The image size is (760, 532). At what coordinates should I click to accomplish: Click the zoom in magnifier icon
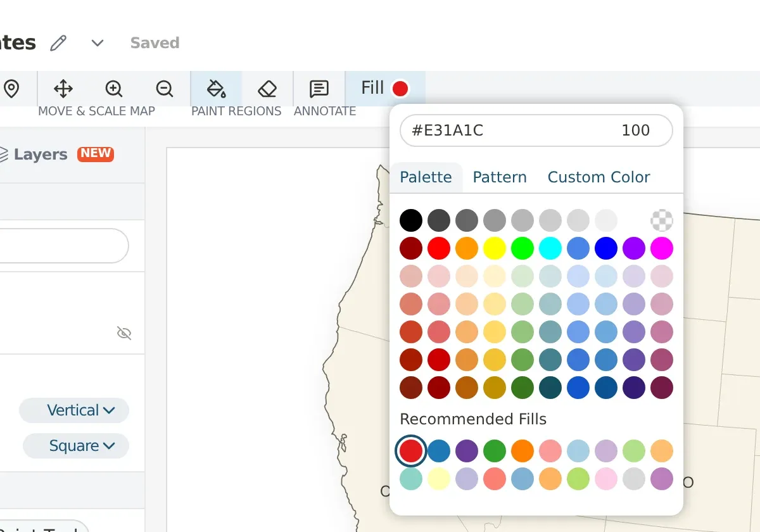pyautogui.click(x=114, y=89)
